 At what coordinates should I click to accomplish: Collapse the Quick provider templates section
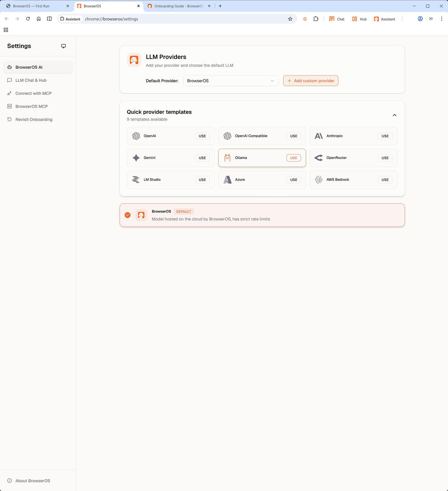pos(394,115)
